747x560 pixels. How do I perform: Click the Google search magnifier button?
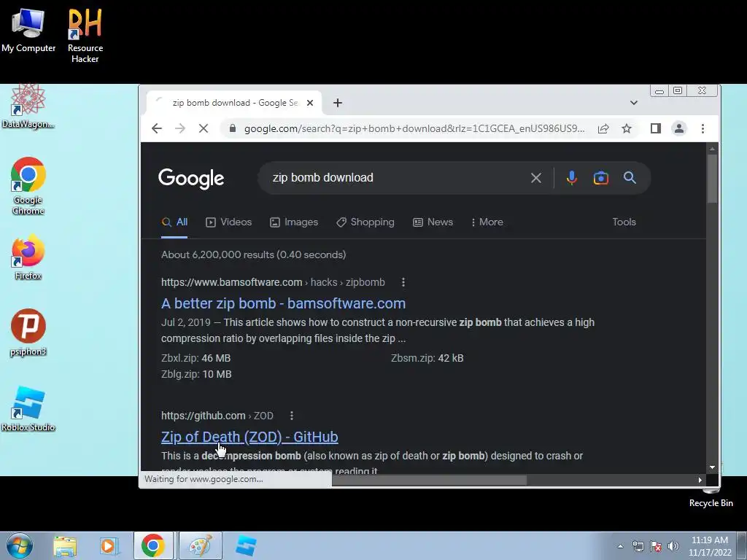click(630, 178)
